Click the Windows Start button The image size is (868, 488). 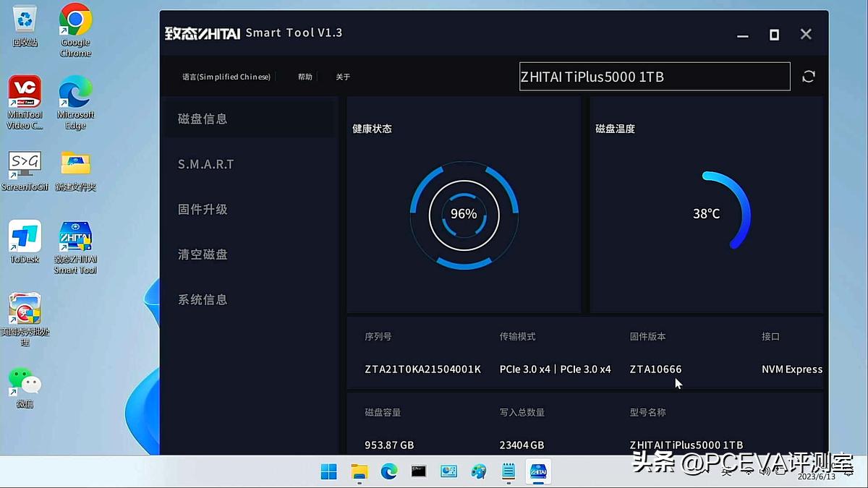(x=328, y=471)
